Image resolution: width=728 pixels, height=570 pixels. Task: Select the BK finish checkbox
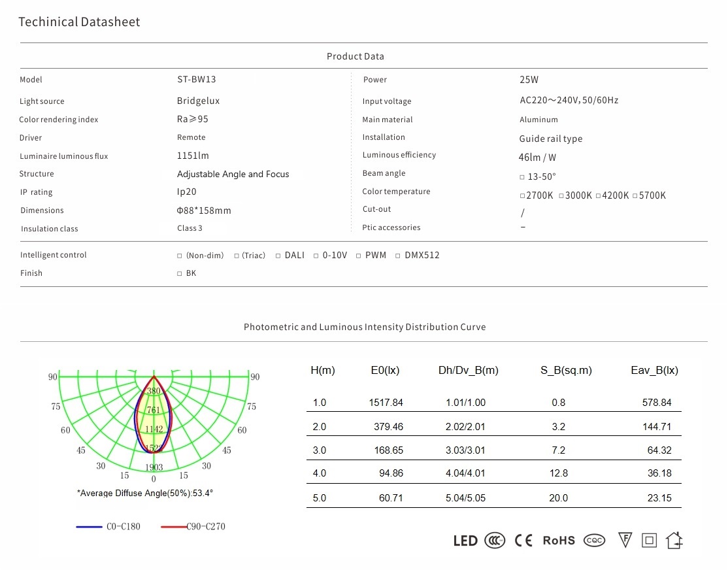coord(180,274)
